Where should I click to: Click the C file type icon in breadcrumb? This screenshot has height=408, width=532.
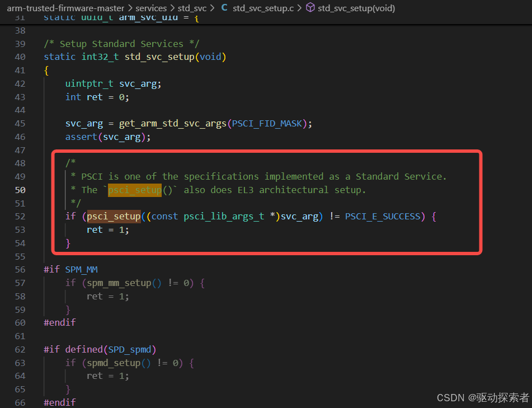click(x=224, y=7)
